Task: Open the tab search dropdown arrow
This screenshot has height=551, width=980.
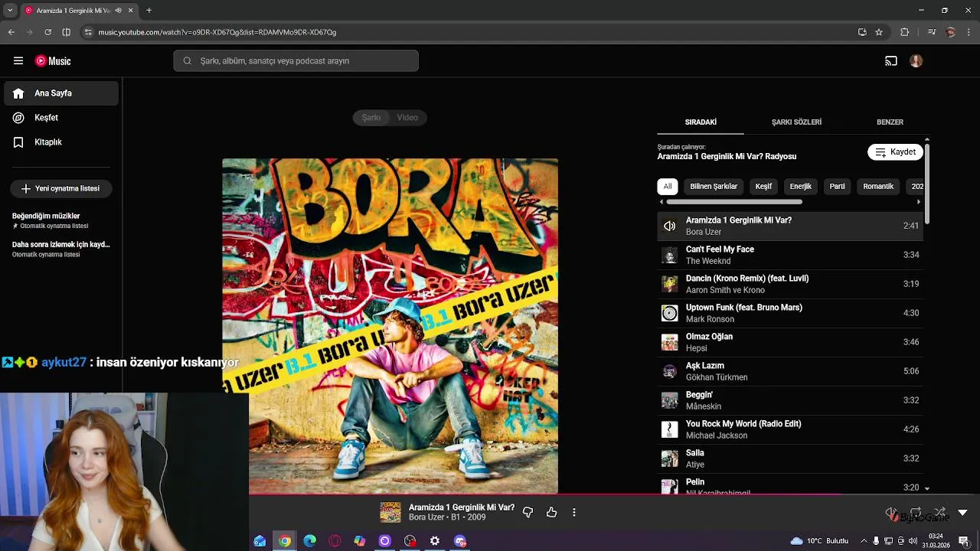Action: pyautogui.click(x=10, y=11)
